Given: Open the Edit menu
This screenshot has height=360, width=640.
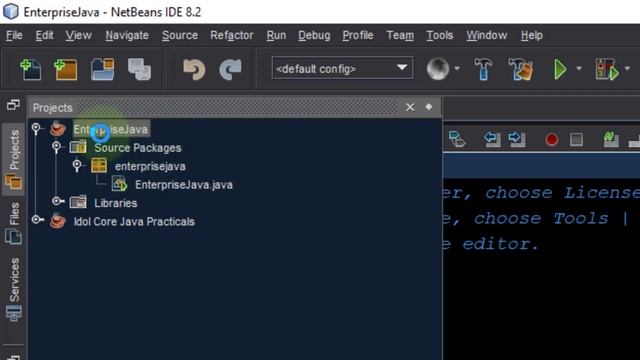Looking at the screenshot, I should [44, 36].
